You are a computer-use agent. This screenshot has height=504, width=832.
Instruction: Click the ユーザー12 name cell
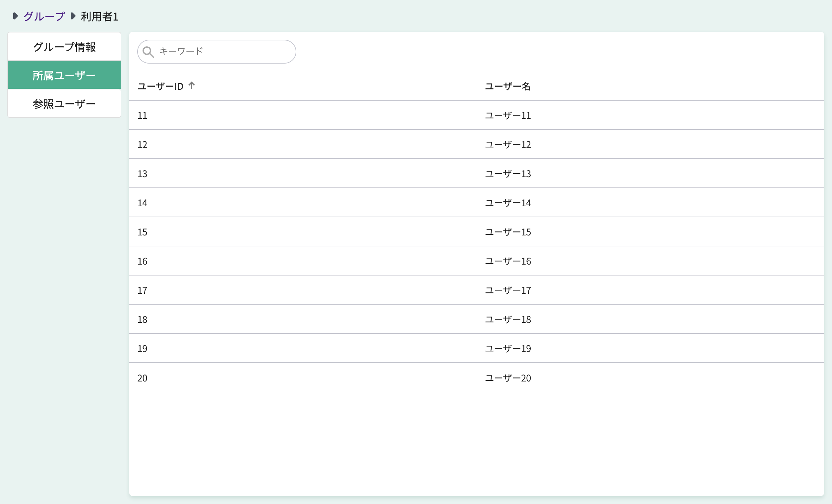[507, 145]
